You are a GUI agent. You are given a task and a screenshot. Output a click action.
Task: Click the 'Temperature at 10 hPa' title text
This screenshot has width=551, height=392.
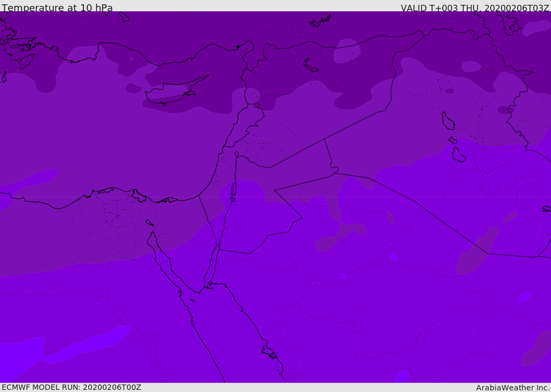coord(57,8)
